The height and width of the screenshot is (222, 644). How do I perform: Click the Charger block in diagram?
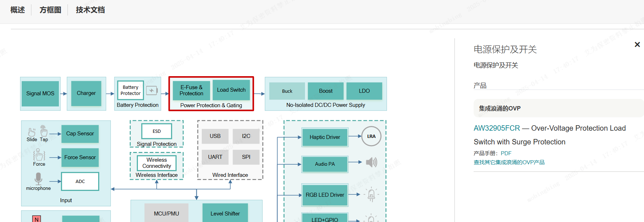point(86,93)
